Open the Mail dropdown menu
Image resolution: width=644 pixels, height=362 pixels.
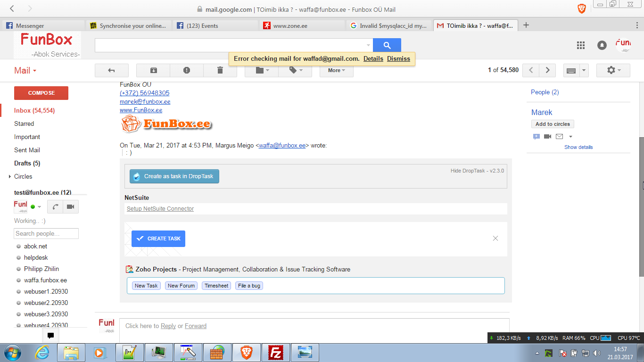tap(25, 71)
